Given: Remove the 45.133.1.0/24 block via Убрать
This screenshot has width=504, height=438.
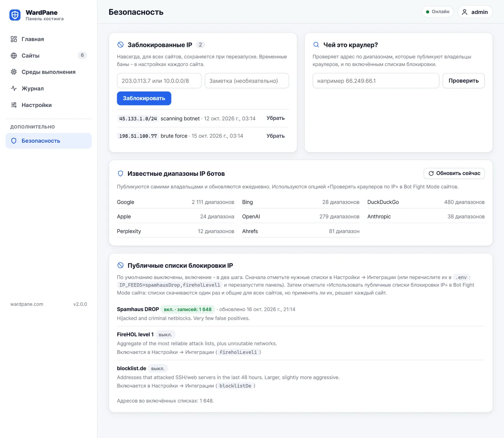Looking at the screenshot, I should (x=276, y=118).
